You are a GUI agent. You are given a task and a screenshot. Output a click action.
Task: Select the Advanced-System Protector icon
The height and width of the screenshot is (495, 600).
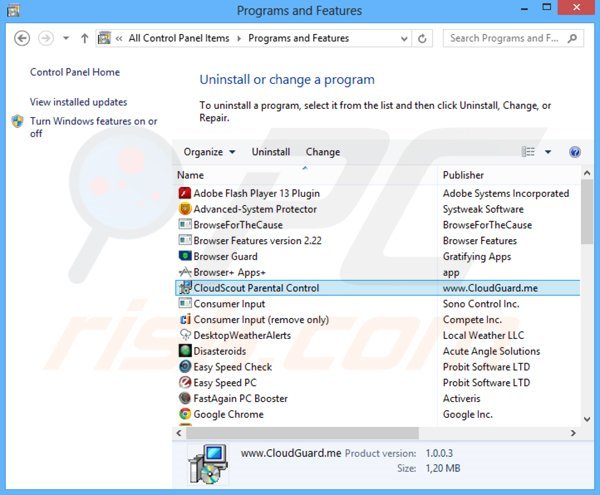click(185, 209)
